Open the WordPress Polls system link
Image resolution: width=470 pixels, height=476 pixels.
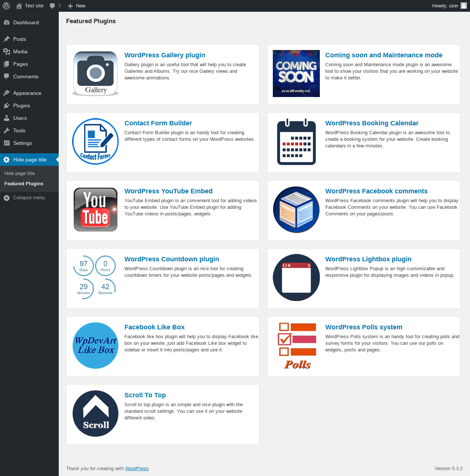click(364, 327)
